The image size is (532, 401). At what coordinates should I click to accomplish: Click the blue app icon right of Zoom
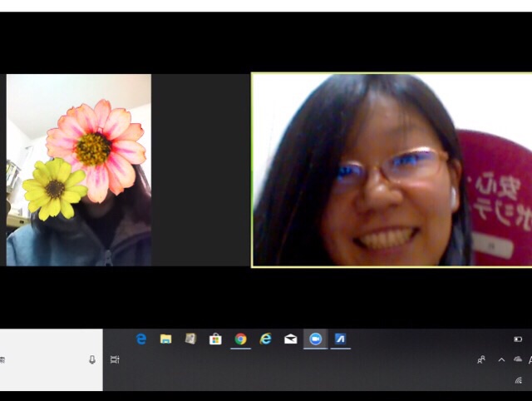[340, 339]
